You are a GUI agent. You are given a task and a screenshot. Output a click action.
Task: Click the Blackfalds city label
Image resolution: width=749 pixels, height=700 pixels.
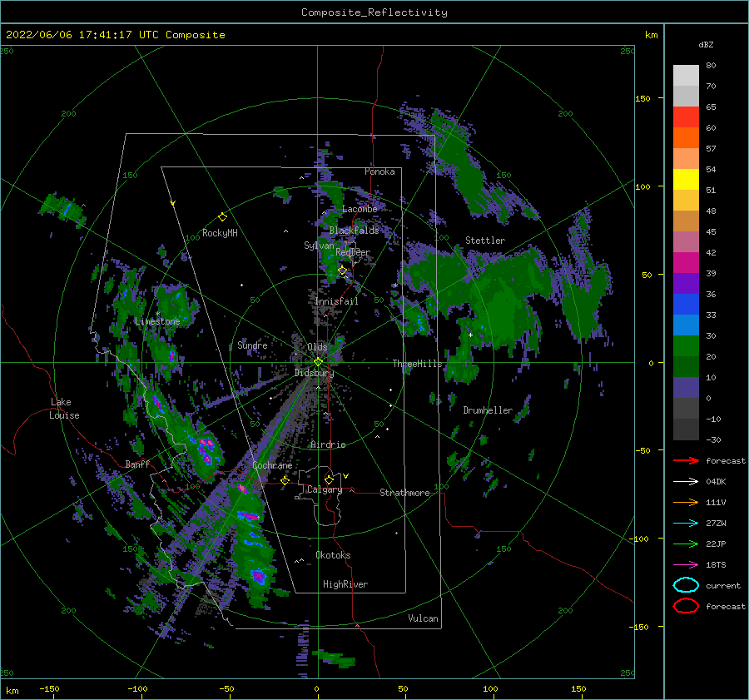(354, 231)
